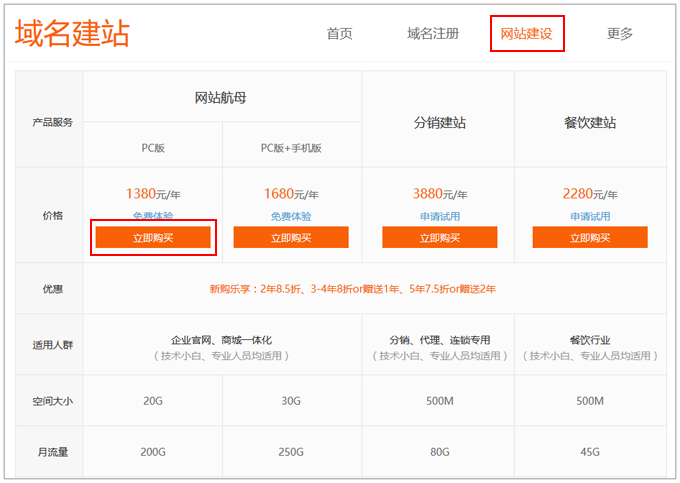
Task: Open 免费体验 link under 1380元/年
Action: (x=153, y=216)
